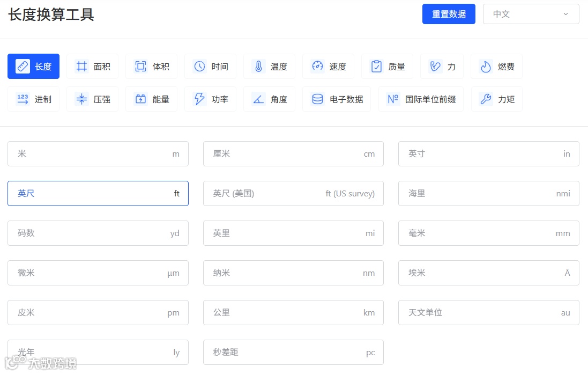Click the 国际单位前缀 No. icon

(393, 99)
